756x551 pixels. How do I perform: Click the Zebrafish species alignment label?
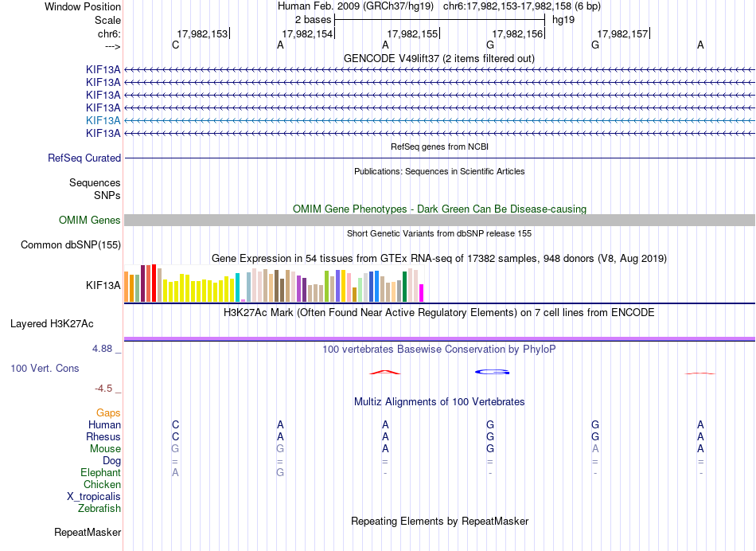coord(99,509)
